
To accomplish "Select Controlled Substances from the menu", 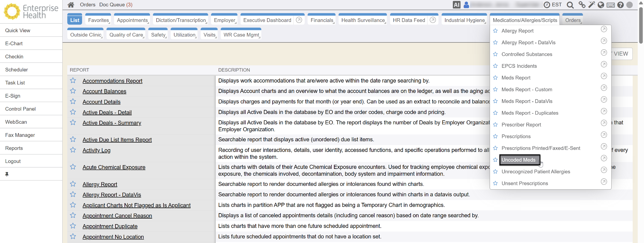I will click(527, 54).
